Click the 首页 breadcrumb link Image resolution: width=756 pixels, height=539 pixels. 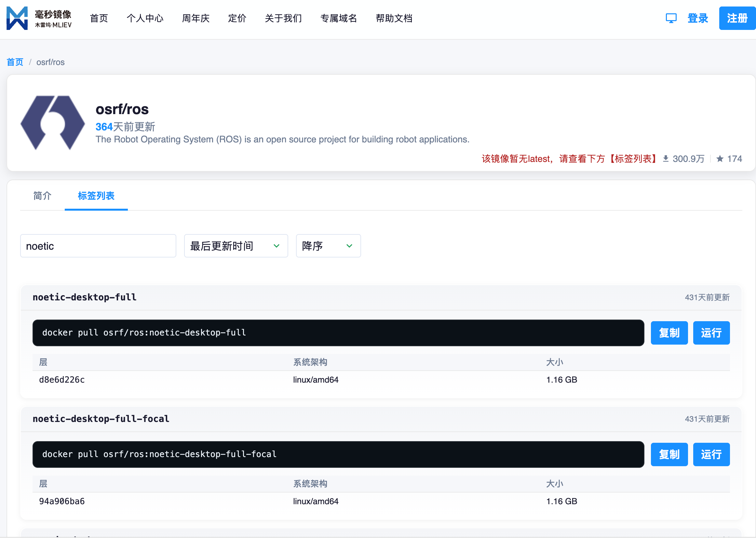(x=15, y=62)
